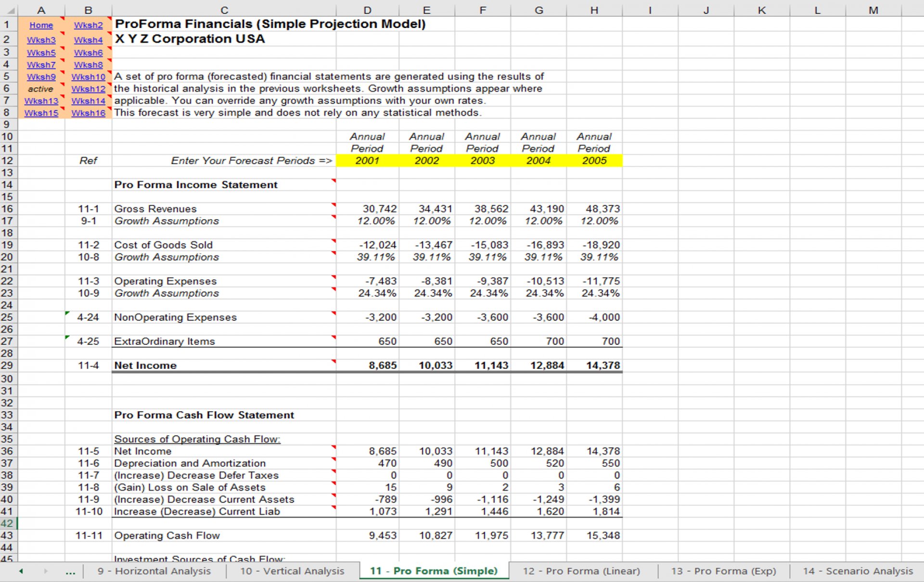Select the yellow forecast period cell 2004
Image resolution: width=924 pixels, height=582 pixels.
(539, 161)
